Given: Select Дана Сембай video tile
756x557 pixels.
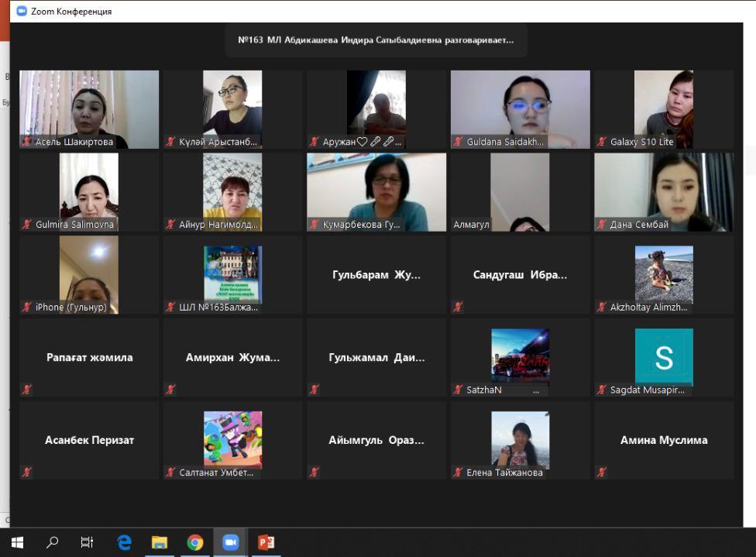Looking at the screenshot, I should coord(663,191).
